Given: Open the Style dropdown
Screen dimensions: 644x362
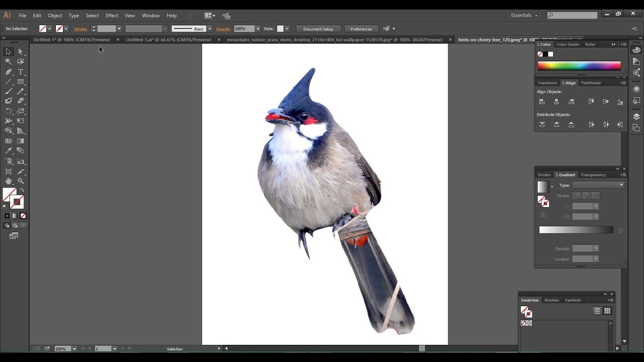Looking at the screenshot, I should point(287,29).
